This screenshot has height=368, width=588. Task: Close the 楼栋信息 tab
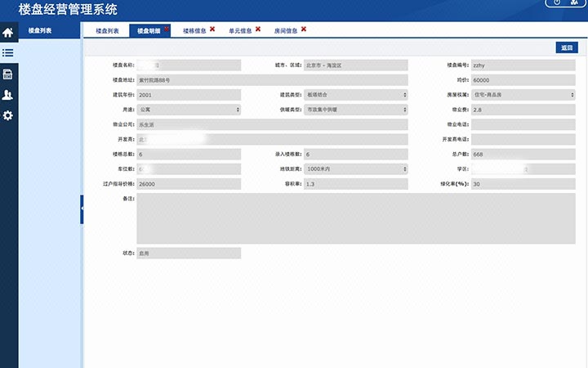212,29
